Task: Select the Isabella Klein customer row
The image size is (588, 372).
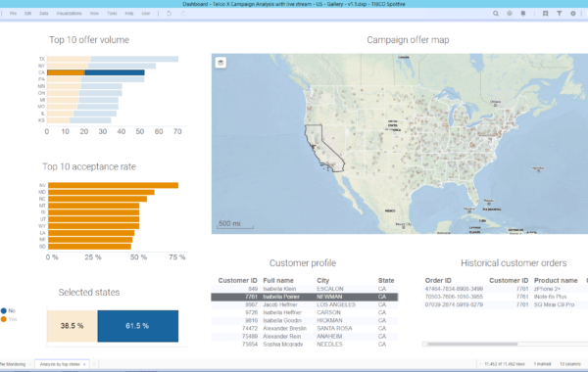Action: click(304, 289)
